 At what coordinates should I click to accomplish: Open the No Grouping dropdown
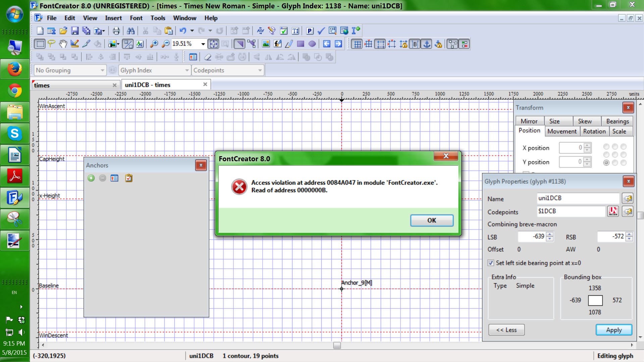click(70, 70)
